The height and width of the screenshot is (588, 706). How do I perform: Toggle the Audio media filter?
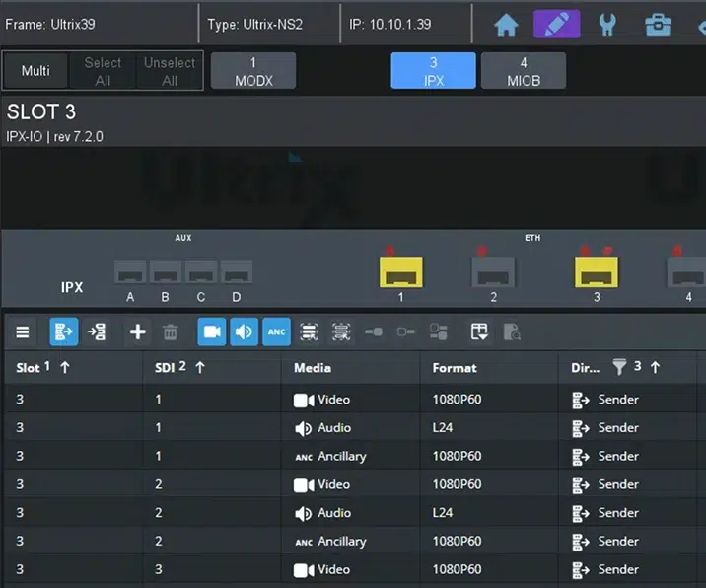coord(244,332)
